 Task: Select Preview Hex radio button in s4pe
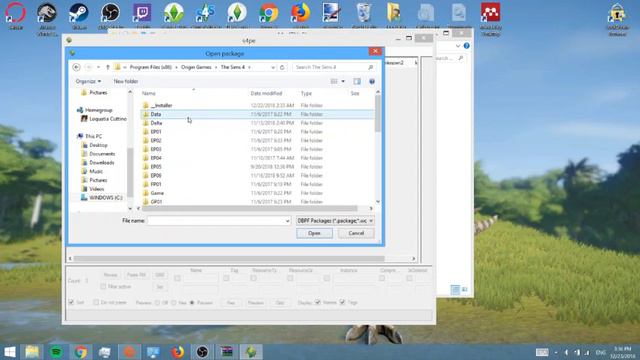tap(174, 302)
